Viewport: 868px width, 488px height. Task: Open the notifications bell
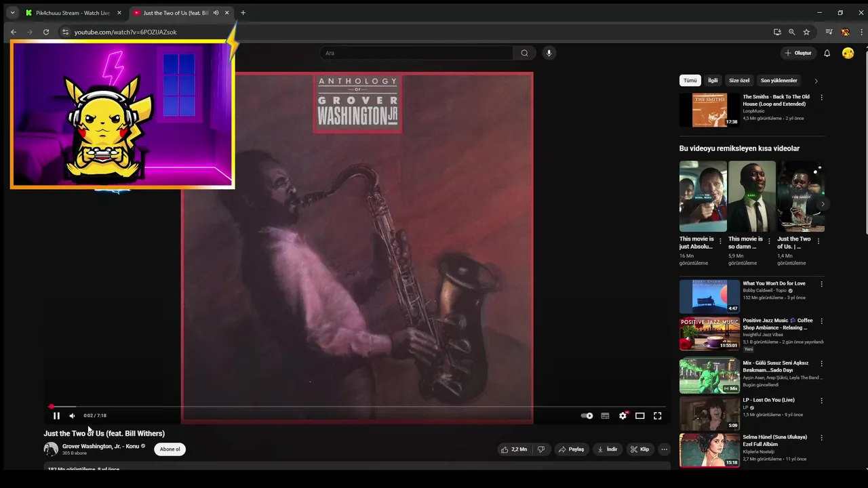(827, 53)
